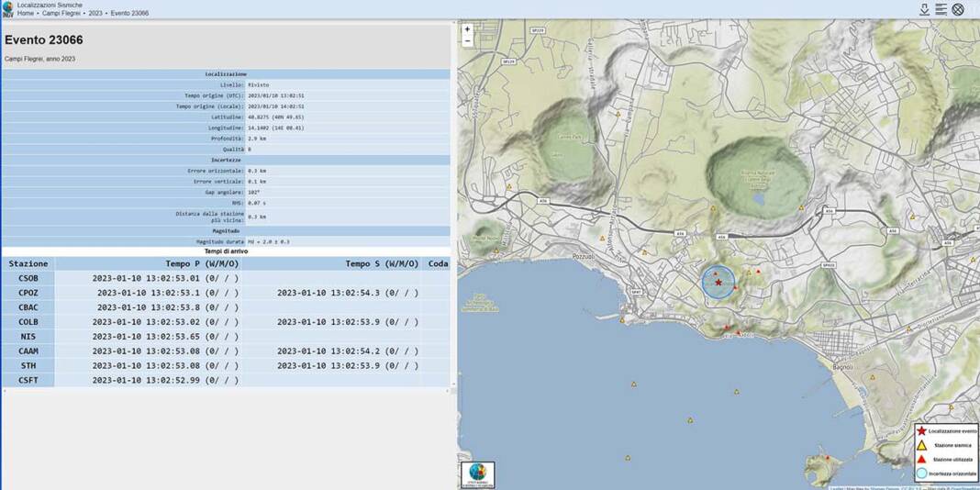This screenshot has height=490, width=980.
Task: Zoom in on the map
Action: coord(467,29)
